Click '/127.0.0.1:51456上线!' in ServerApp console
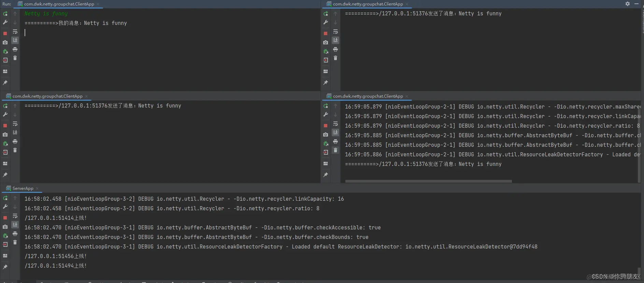 [x=56, y=256]
